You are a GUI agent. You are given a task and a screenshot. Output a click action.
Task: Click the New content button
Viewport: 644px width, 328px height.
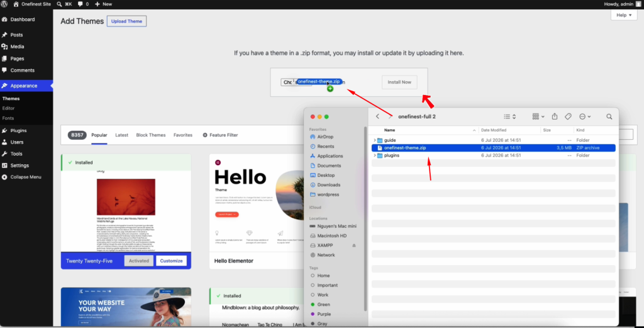click(x=103, y=4)
